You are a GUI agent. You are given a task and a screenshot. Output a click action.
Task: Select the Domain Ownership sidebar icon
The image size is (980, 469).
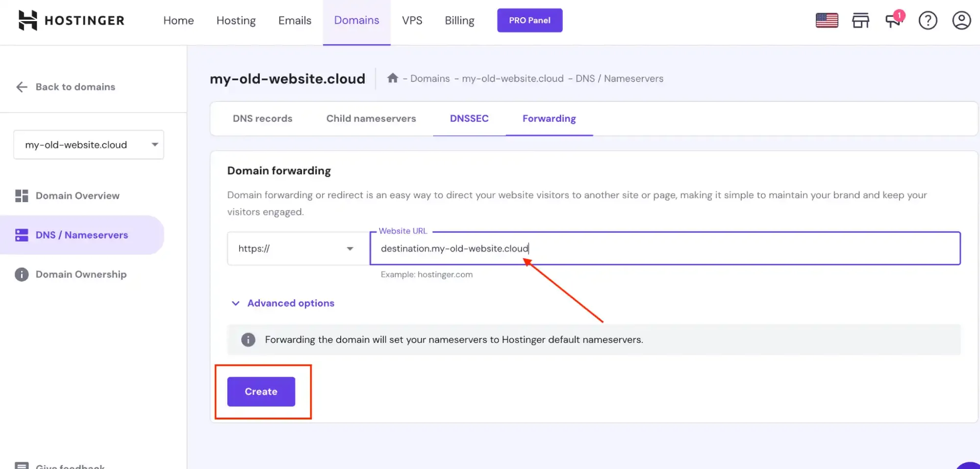[21, 274]
